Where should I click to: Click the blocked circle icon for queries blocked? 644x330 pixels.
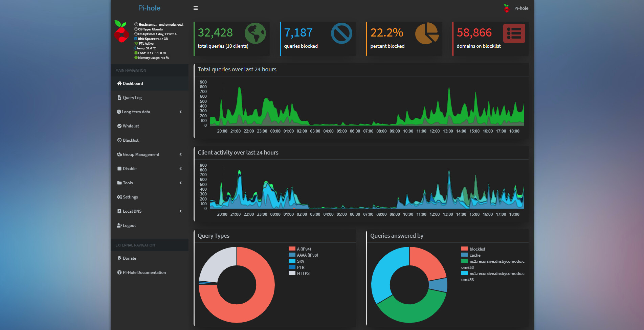click(x=341, y=33)
